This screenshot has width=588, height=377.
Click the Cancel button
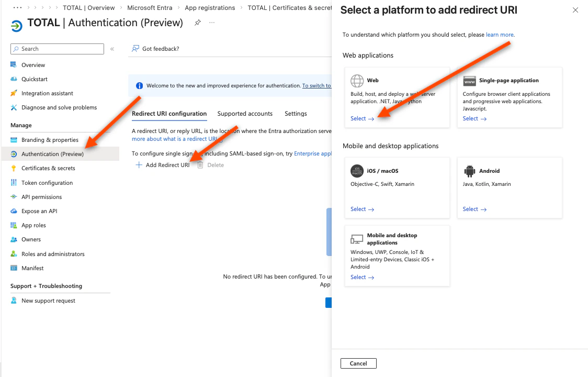click(358, 363)
